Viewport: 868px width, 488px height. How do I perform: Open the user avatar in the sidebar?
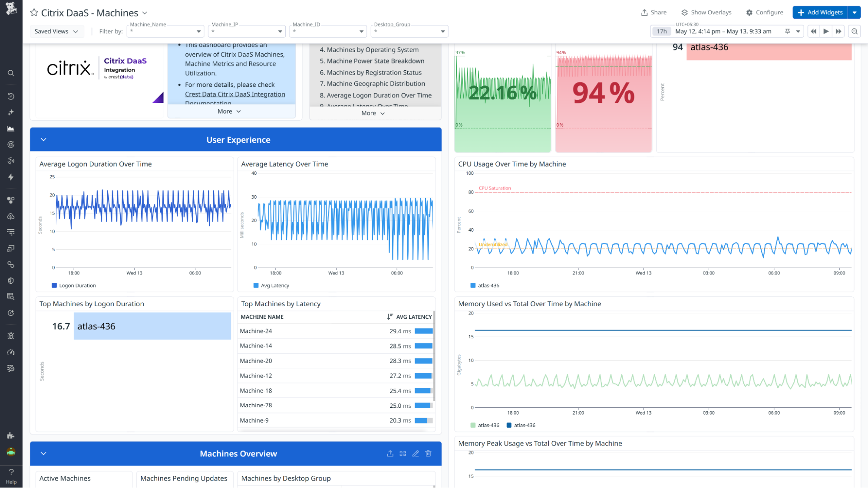pos(11,452)
